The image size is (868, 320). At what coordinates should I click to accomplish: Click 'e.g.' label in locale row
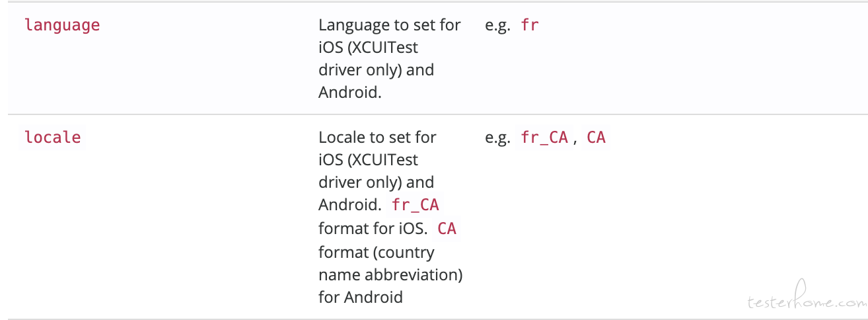coord(497,138)
